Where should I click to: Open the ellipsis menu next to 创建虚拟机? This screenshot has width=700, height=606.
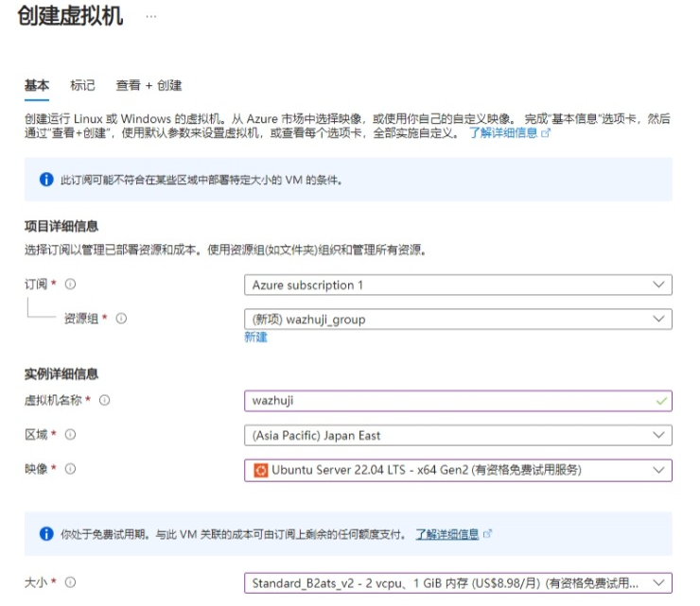click(x=151, y=17)
